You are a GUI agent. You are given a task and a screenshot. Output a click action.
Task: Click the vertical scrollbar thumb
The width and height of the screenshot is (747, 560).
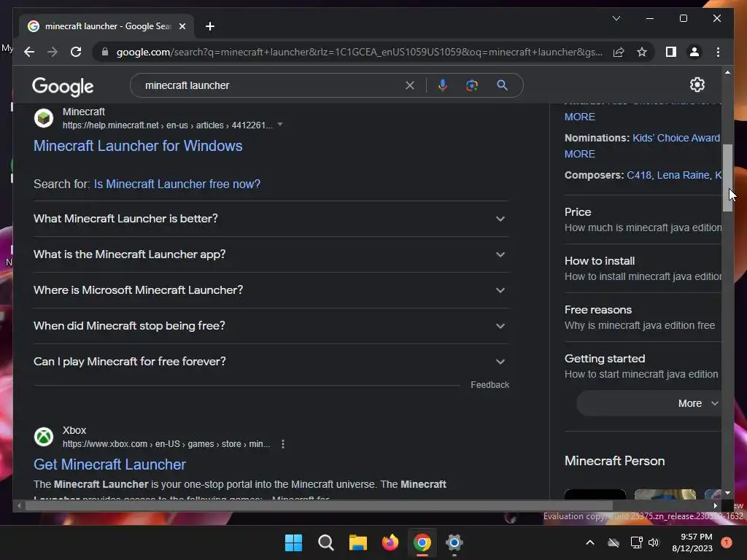727,177
